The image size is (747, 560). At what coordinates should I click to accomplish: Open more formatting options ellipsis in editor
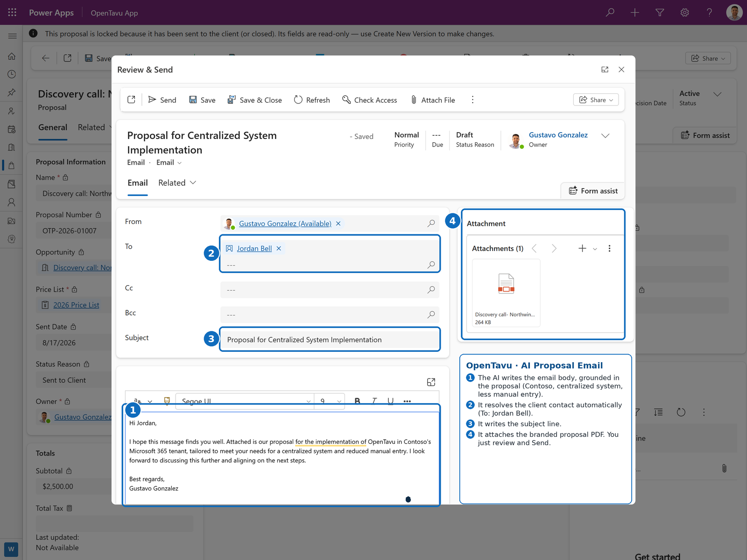(x=407, y=401)
